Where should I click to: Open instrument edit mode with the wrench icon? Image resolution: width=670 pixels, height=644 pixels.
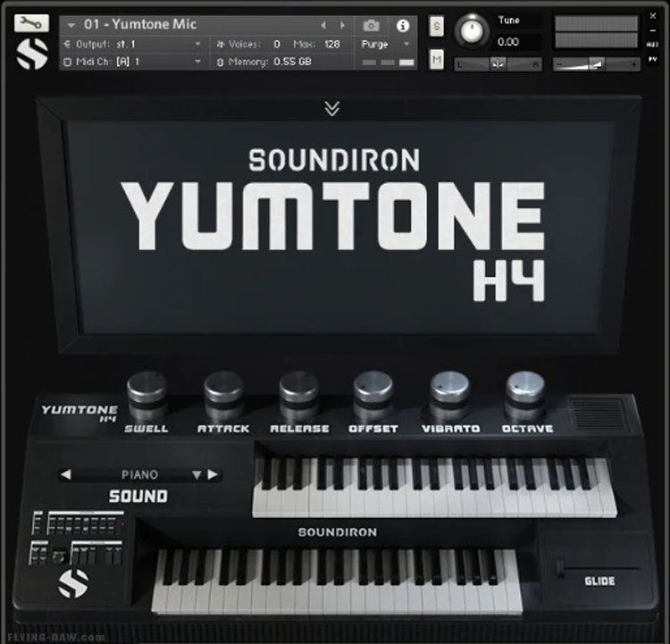coord(31,23)
